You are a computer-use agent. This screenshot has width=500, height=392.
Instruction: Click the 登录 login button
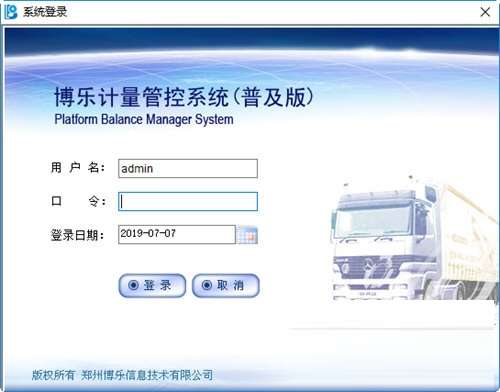click(x=152, y=285)
